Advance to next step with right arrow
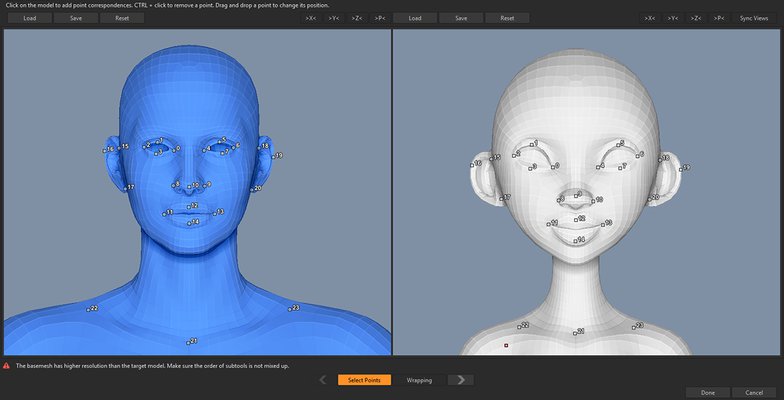The width and height of the screenshot is (784, 400). tap(459, 380)
